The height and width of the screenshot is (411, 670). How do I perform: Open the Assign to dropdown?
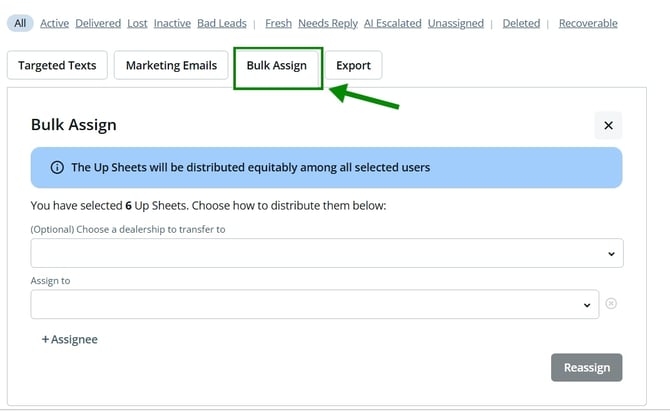click(x=315, y=304)
